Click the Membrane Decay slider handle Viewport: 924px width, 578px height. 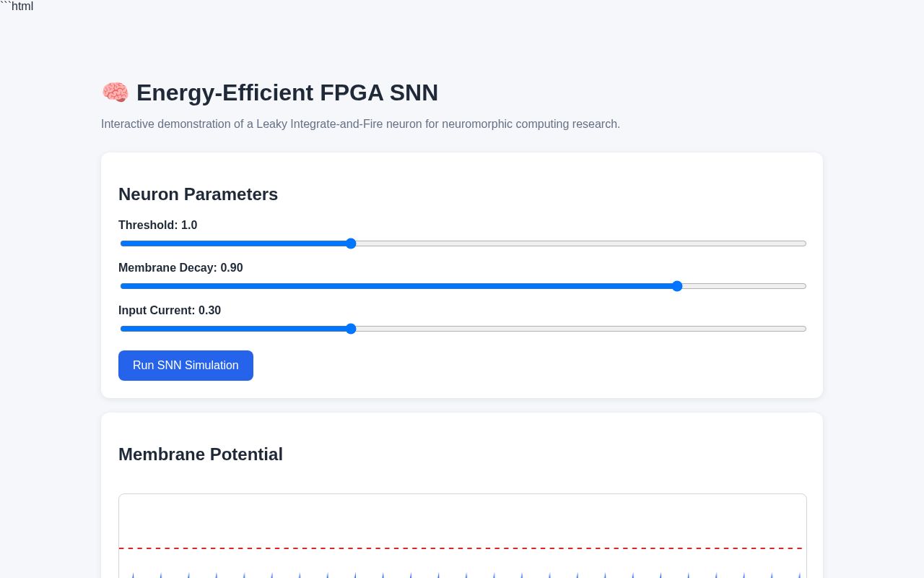pyautogui.click(x=677, y=286)
